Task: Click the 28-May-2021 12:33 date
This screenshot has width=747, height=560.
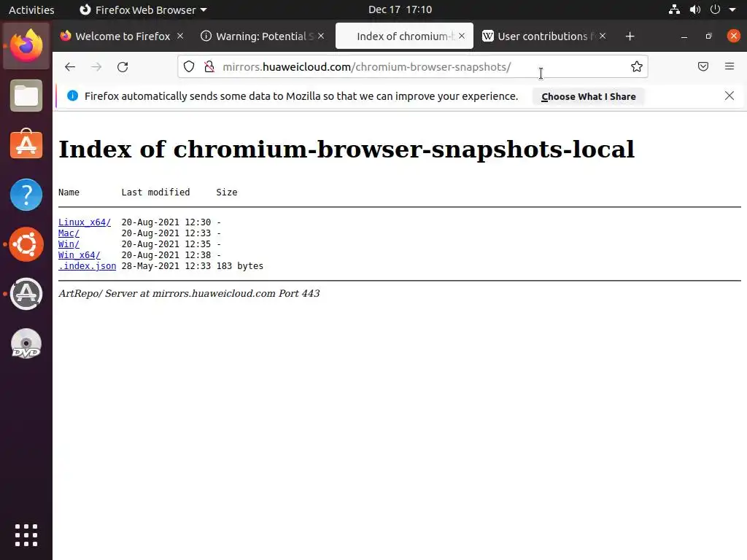Action: tap(166, 266)
